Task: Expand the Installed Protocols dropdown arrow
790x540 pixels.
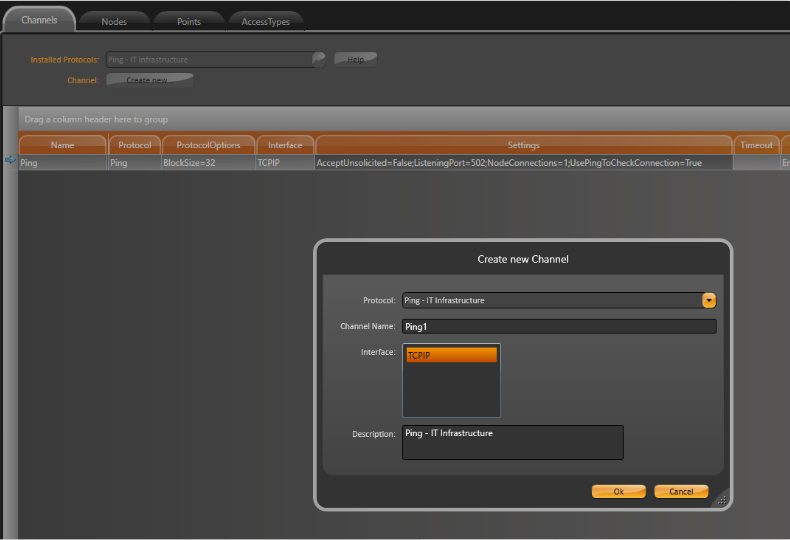Action: point(319,59)
